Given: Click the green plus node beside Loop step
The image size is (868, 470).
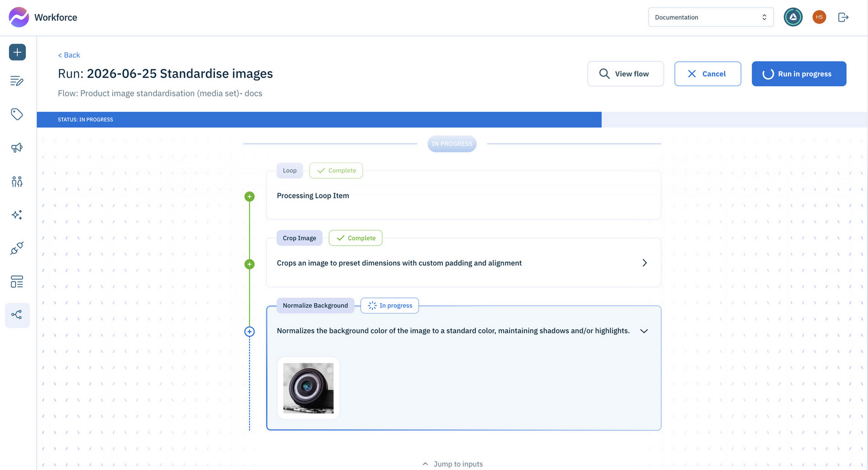Looking at the screenshot, I should pyautogui.click(x=249, y=197).
